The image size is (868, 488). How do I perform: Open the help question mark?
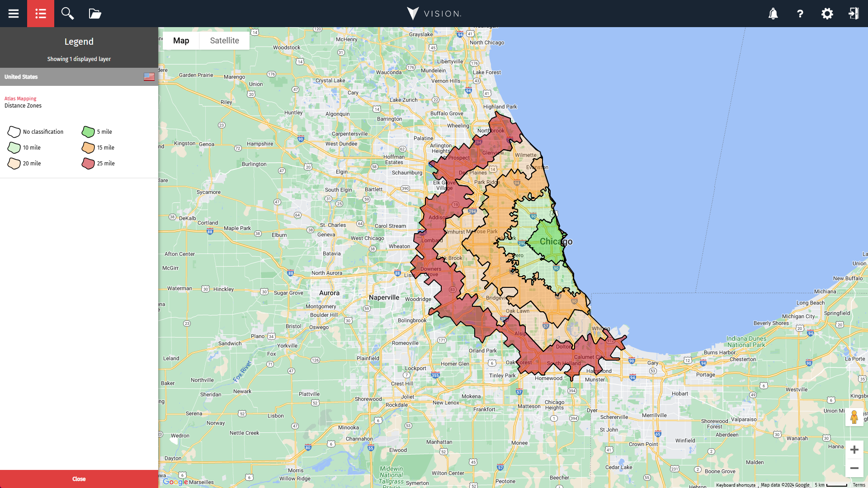coord(800,14)
